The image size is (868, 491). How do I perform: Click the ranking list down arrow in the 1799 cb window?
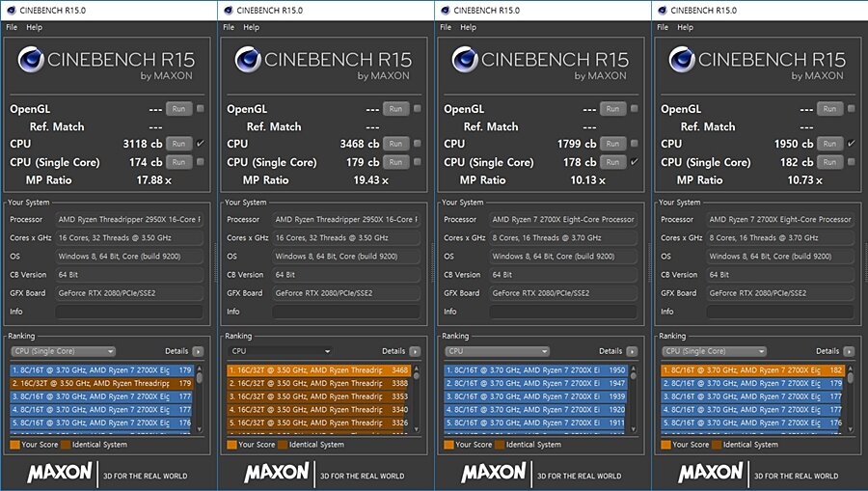634,429
